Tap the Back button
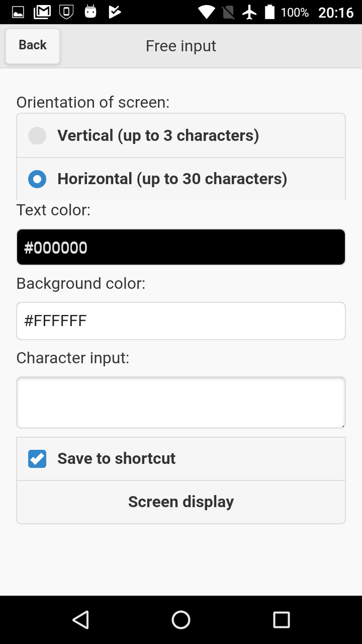 [33, 46]
